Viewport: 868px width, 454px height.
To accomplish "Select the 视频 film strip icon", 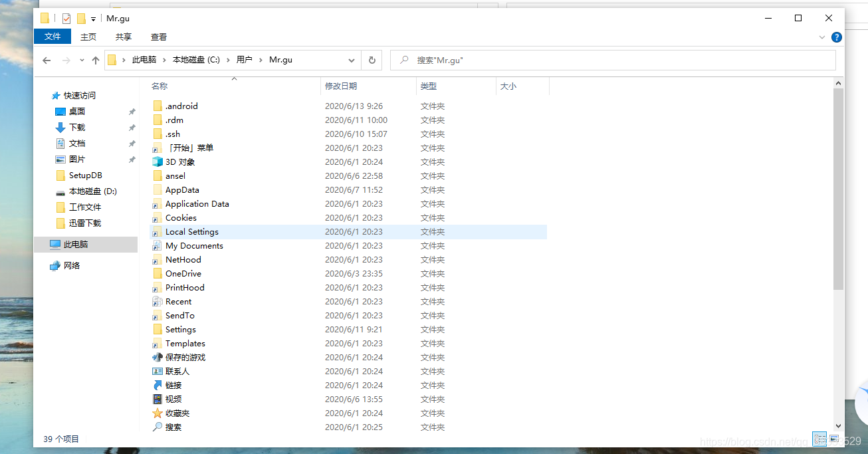I will pos(158,399).
